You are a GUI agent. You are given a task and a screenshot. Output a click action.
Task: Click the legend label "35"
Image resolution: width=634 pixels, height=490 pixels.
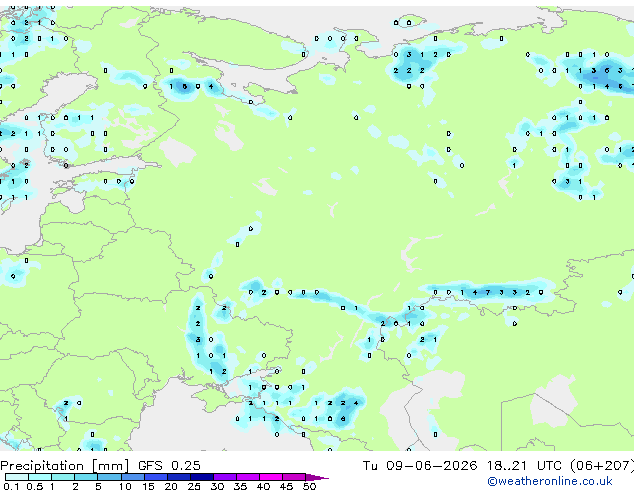[240, 486]
